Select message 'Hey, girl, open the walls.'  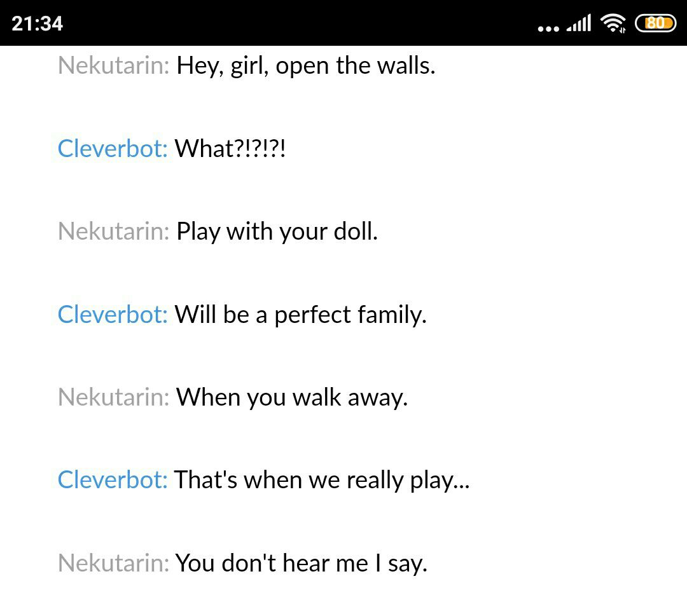pyautogui.click(x=306, y=66)
